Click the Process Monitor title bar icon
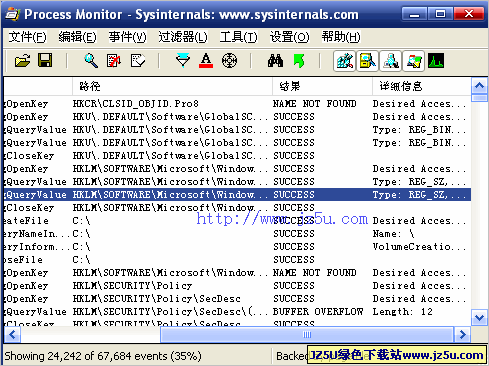 point(13,14)
